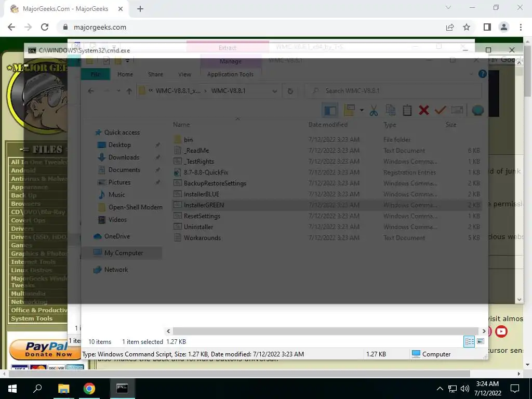Toggle the navigation pane layout icon
This screenshot has height=399, width=532.
click(330, 110)
